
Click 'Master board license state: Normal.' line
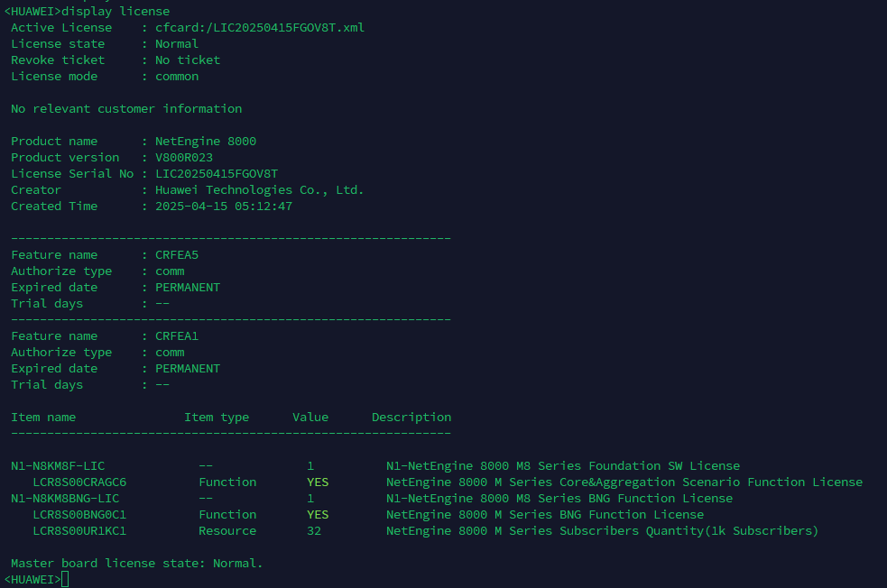pyautogui.click(x=137, y=563)
